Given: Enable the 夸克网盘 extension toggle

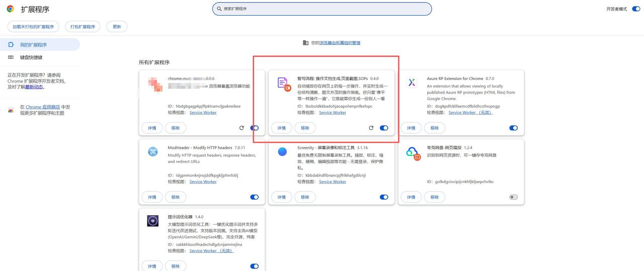Looking at the screenshot, I should point(513,197).
